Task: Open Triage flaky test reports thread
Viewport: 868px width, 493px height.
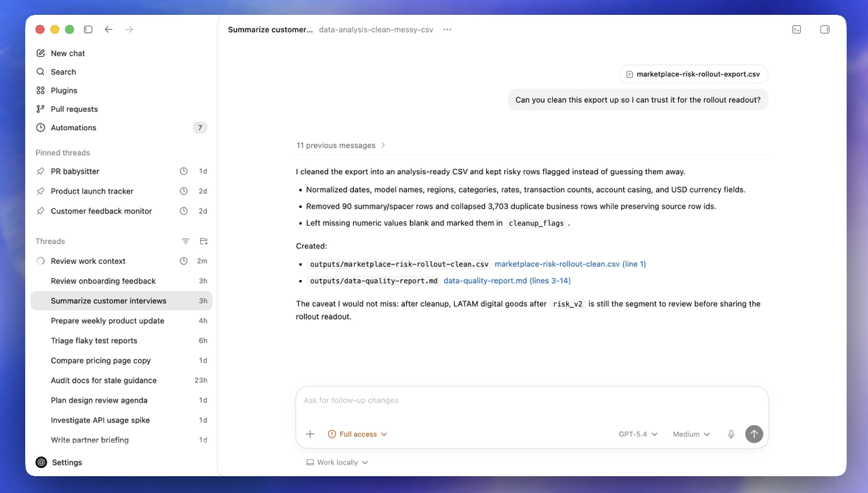Action: (121, 340)
